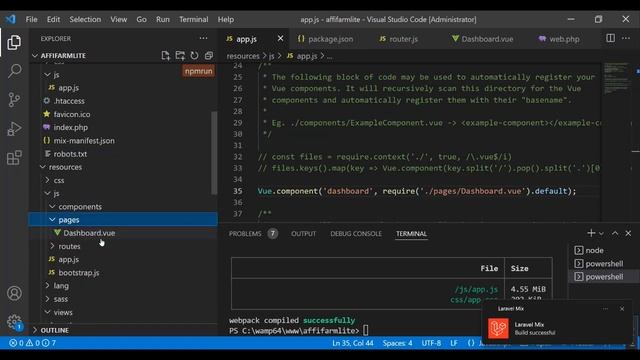Image resolution: width=640 pixels, height=360 pixels.
Task: Open the Help menu
Action: pos(225,19)
